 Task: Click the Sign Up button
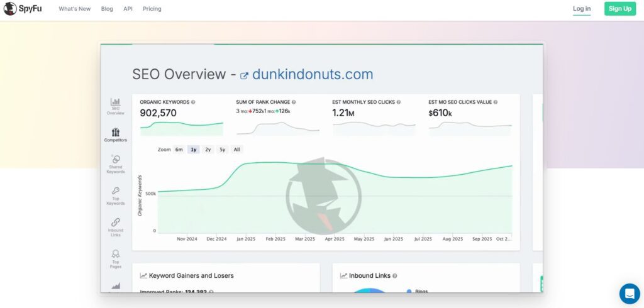pos(619,9)
